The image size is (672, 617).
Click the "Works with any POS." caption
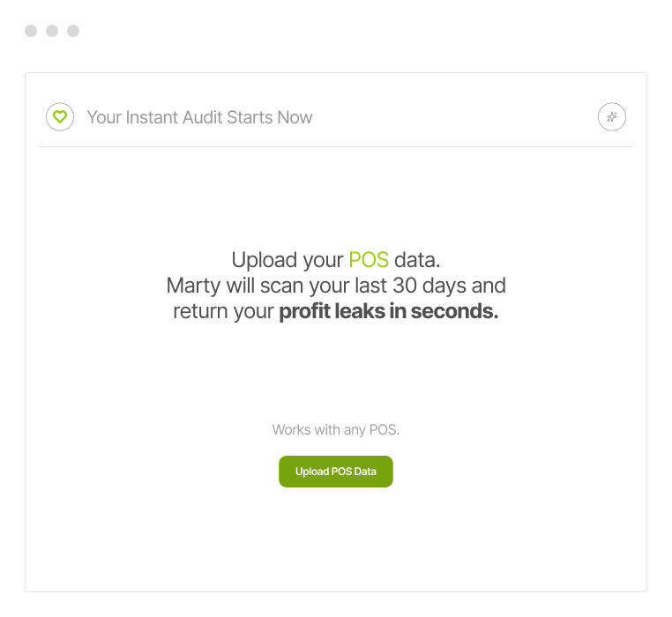pyautogui.click(x=336, y=430)
